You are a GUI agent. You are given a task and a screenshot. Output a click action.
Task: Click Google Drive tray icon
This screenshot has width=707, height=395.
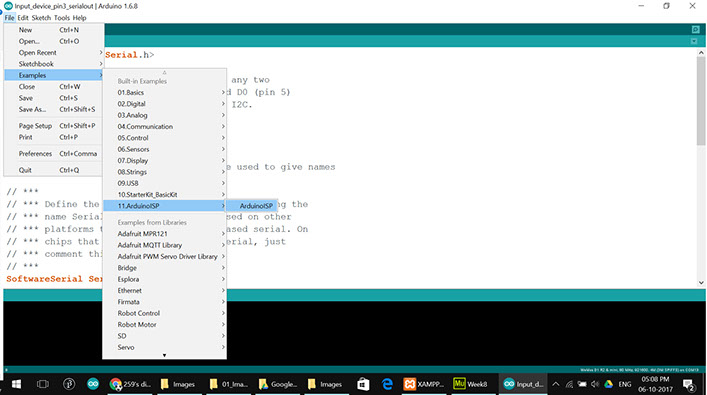608,384
